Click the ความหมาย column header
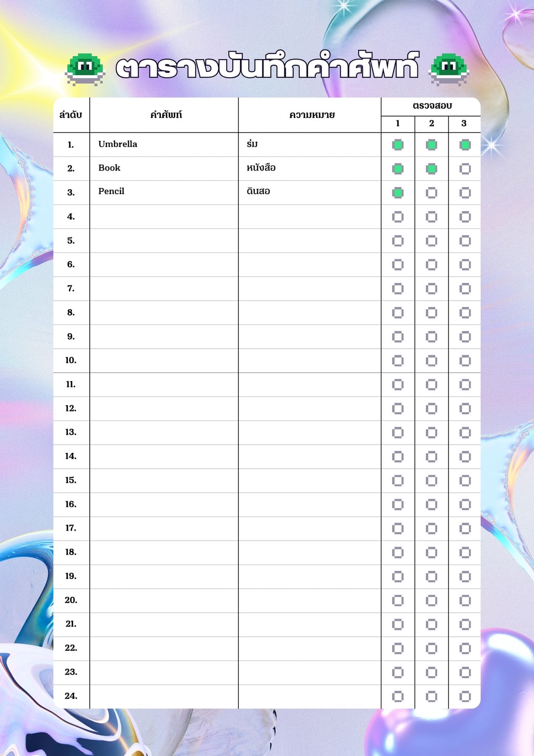 click(x=312, y=115)
